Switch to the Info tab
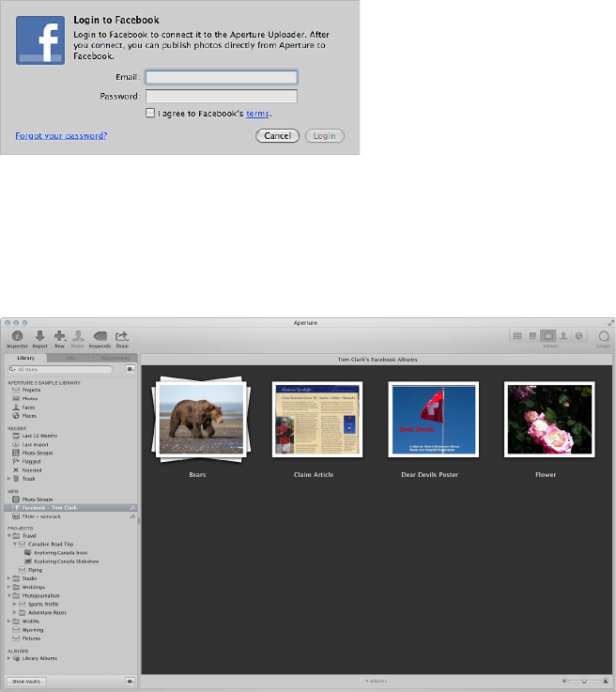 70,358
